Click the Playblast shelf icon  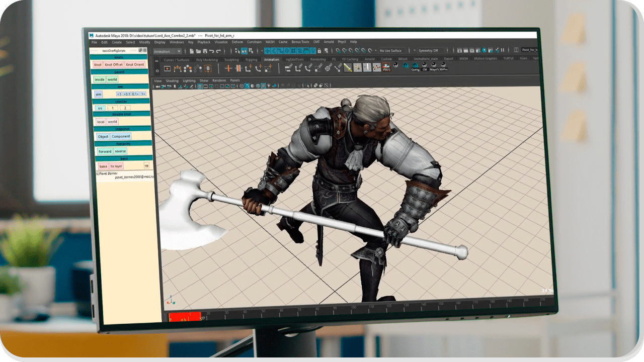167,69
